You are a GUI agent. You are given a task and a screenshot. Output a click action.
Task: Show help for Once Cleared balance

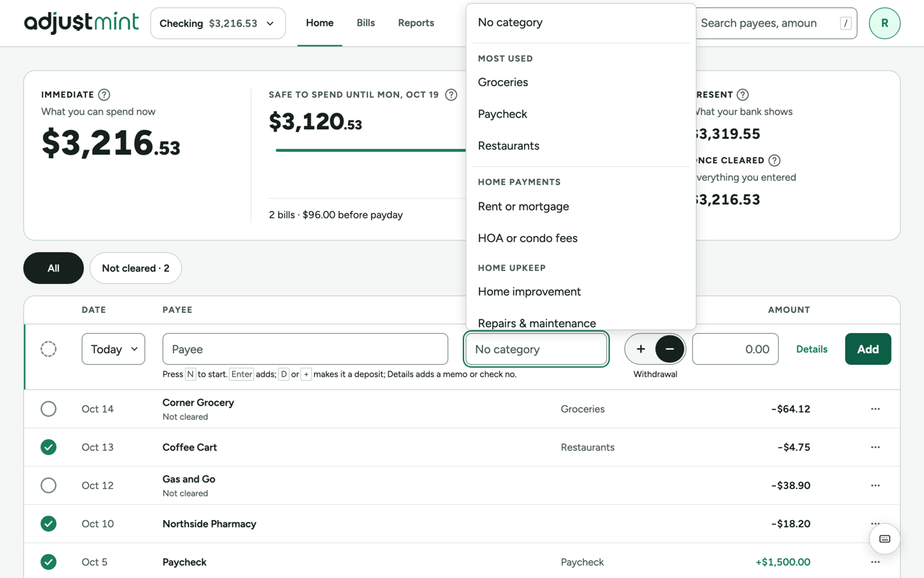(x=775, y=160)
